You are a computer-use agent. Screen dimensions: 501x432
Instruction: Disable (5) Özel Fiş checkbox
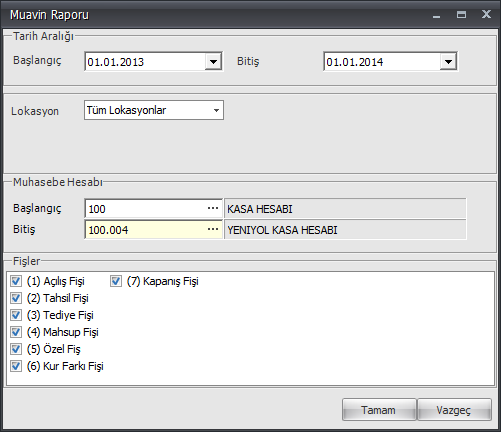(x=16, y=349)
